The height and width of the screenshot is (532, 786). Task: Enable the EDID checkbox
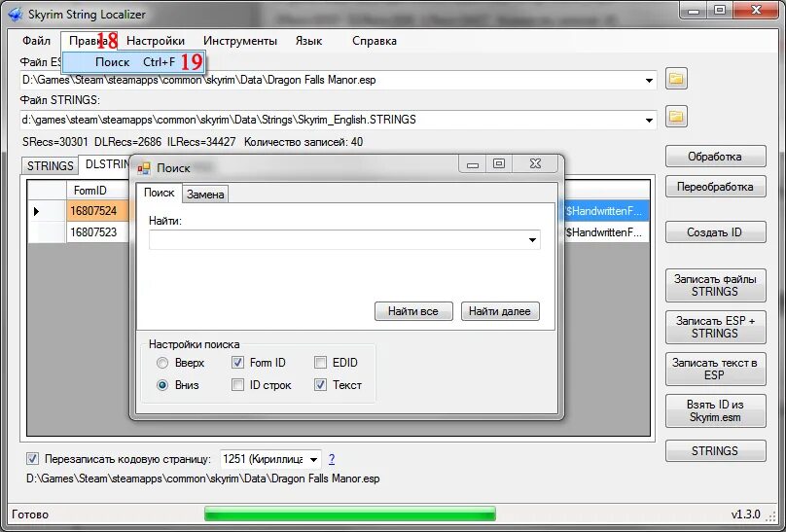[x=320, y=362]
